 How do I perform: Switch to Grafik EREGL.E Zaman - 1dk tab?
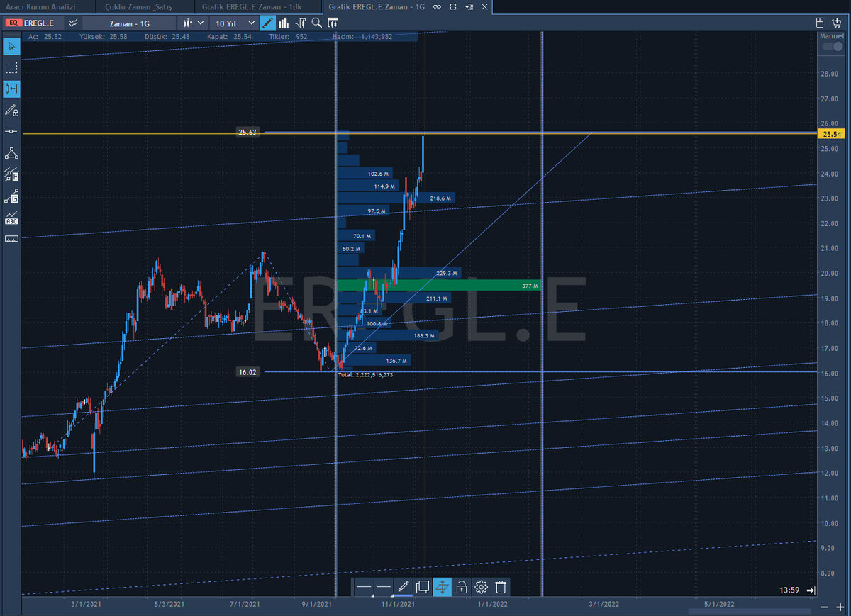[x=257, y=6]
